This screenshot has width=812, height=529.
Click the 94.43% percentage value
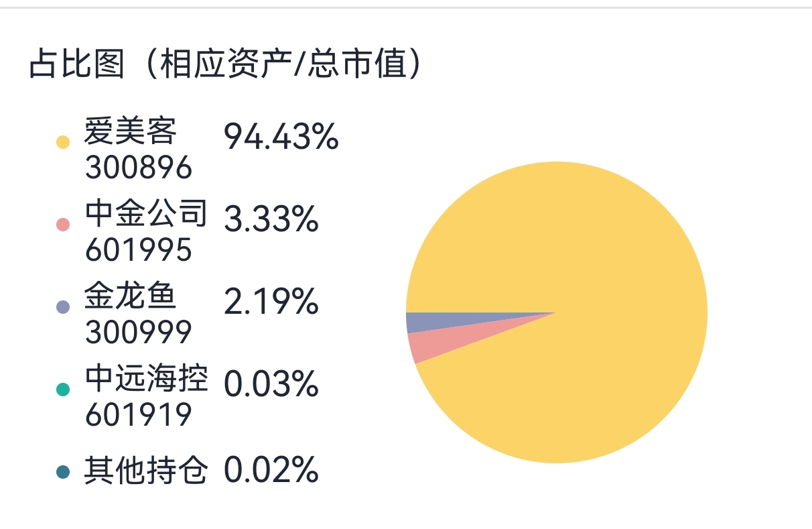[x=281, y=137]
